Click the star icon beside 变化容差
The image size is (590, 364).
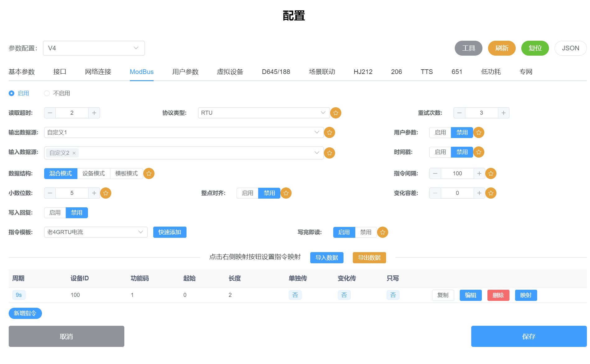coord(491,193)
